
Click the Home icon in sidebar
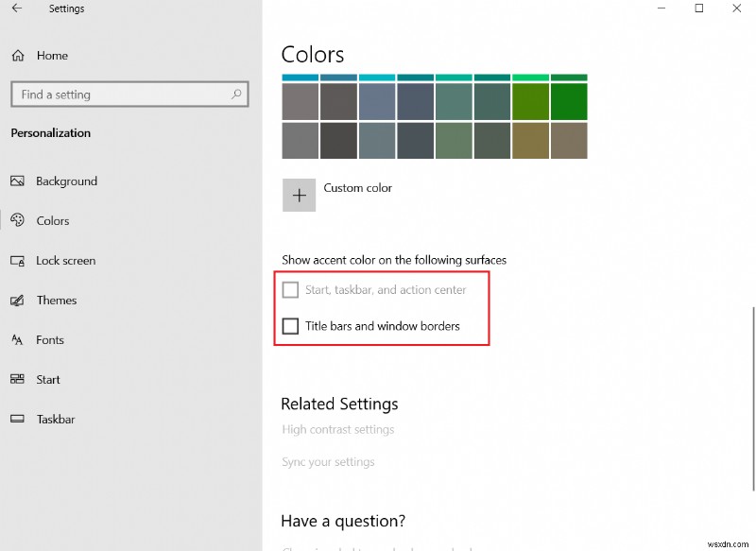pyautogui.click(x=18, y=56)
